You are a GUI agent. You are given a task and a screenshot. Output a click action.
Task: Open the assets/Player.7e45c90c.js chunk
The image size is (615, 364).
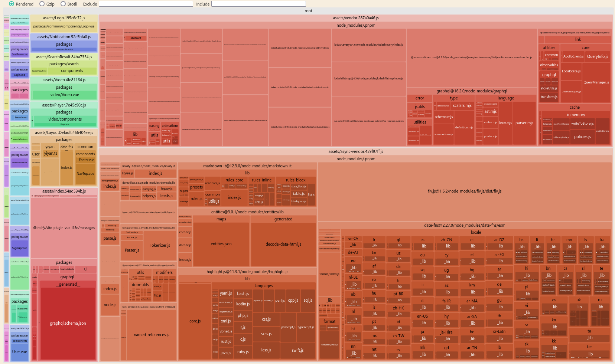pos(64,105)
